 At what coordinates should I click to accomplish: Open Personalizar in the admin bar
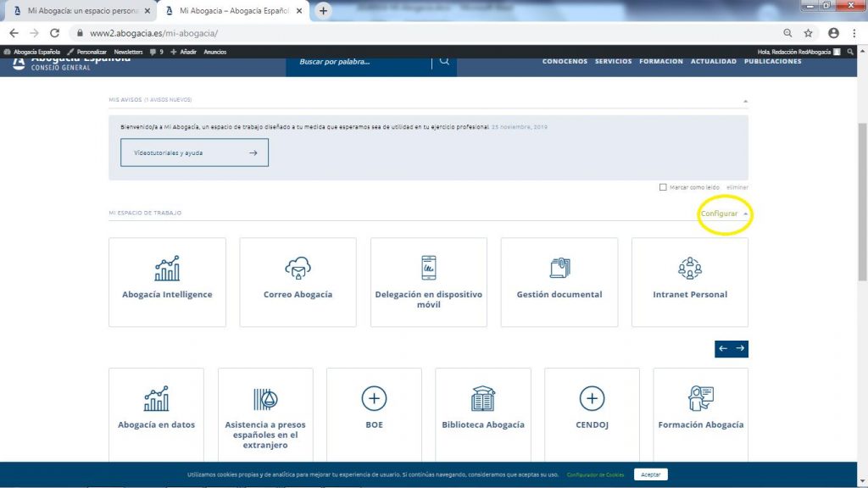click(x=87, y=52)
